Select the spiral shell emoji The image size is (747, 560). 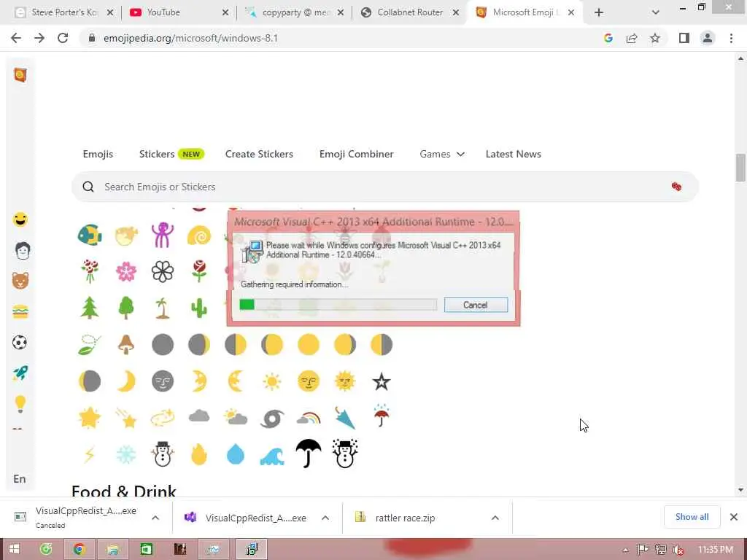coord(199,236)
